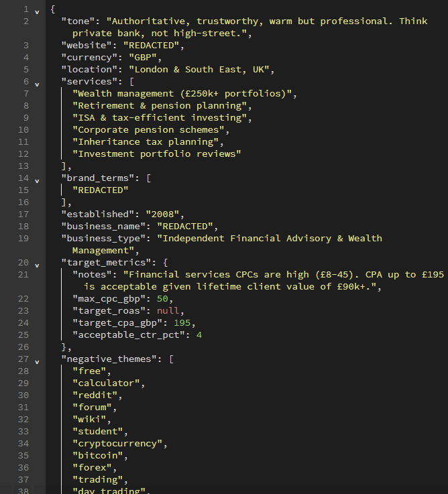Click the acceptable_ctr_pct value 4
Screen dimensions: 448x494
click(199, 335)
